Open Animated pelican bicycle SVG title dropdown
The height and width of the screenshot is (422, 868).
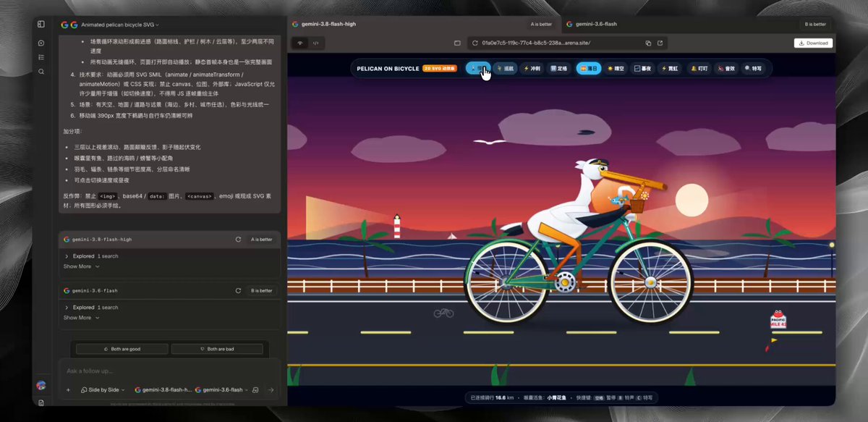click(121, 24)
